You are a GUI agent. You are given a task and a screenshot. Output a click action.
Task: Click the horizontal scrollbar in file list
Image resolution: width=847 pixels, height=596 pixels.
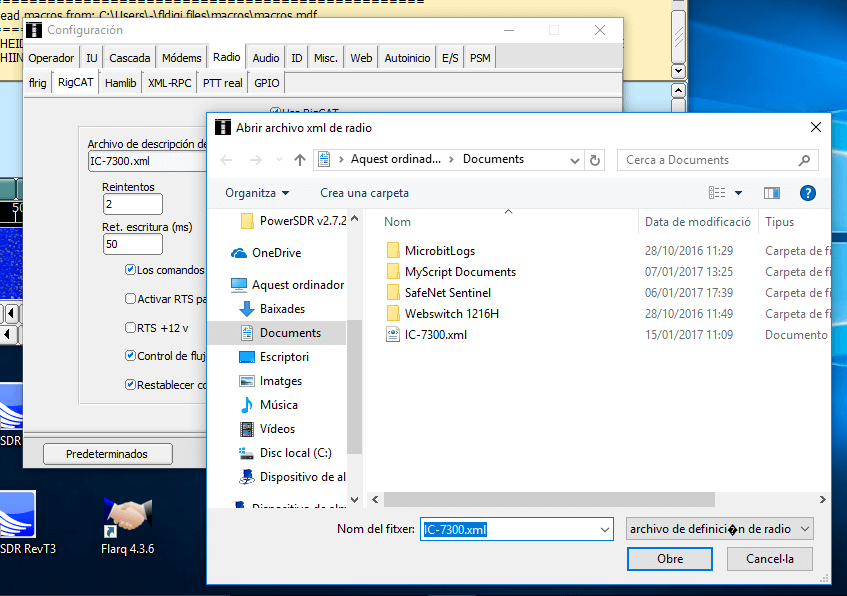(549, 500)
